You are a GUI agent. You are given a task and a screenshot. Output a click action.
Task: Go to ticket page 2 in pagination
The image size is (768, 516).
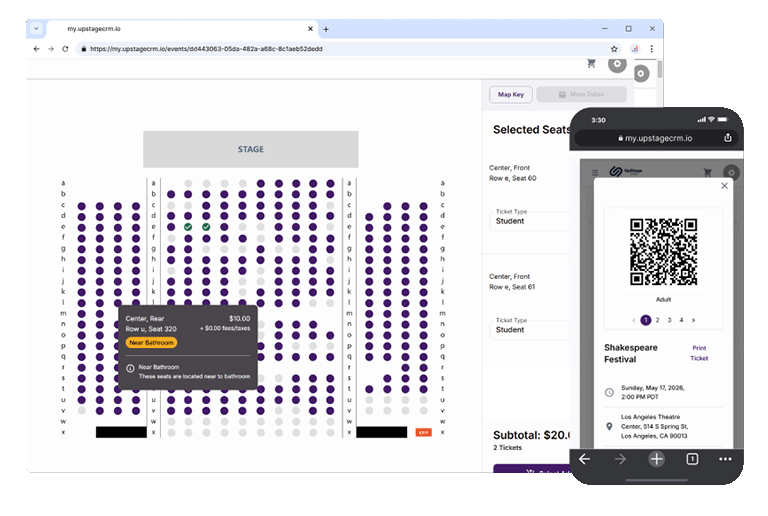coord(657,320)
